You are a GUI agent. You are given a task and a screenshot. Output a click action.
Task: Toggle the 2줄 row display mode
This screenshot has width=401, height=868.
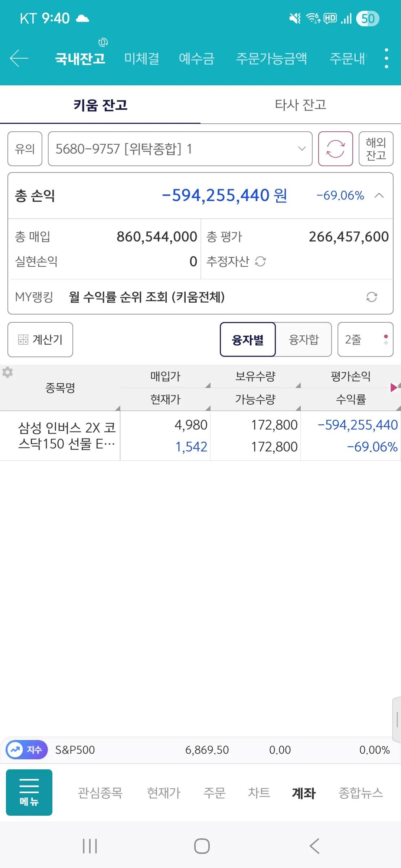(365, 339)
